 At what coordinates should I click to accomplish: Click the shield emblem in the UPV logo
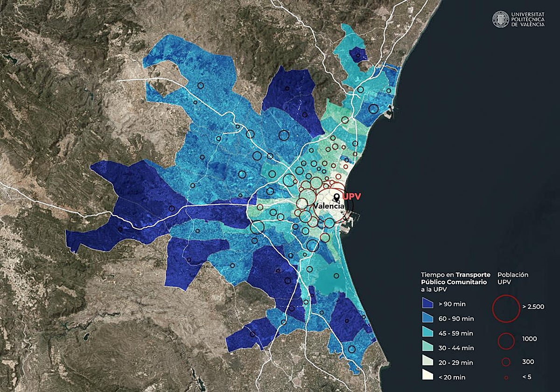tap(502, 20)
